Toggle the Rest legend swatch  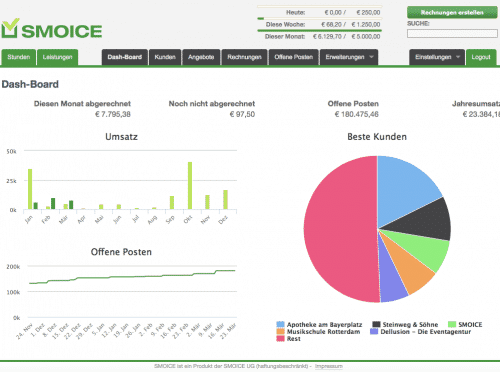tap(281, 339)
